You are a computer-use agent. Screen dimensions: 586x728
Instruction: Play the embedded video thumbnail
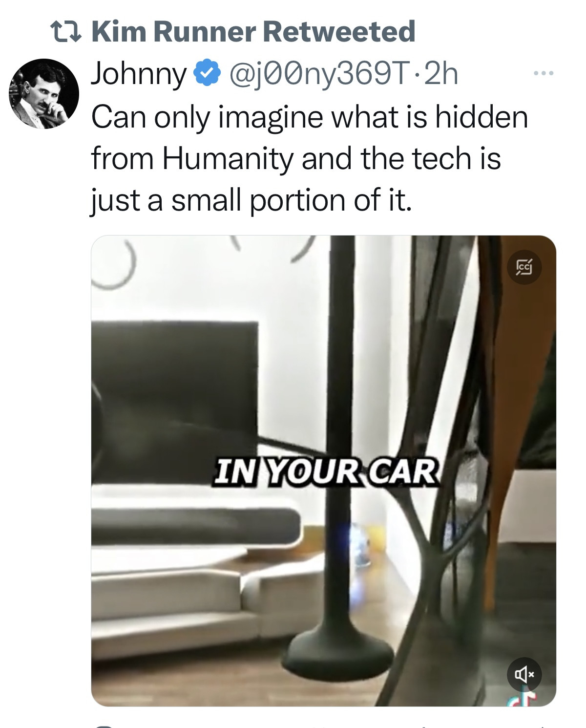pyautogui.click(x=323, y=471)
